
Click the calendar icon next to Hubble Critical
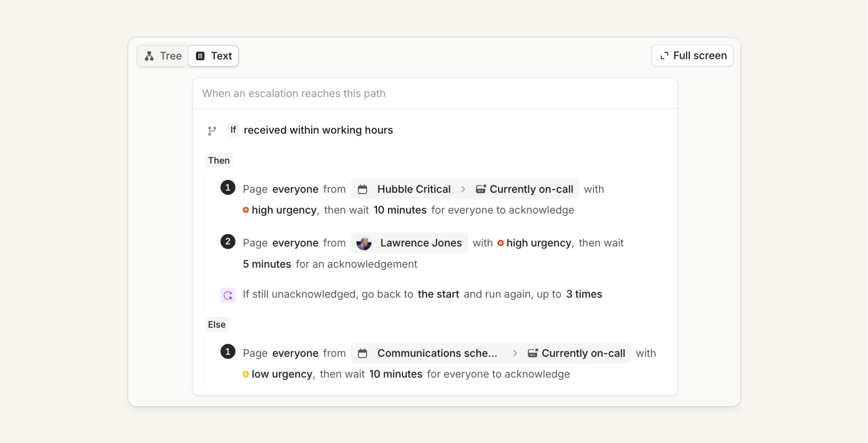(363, 189)
